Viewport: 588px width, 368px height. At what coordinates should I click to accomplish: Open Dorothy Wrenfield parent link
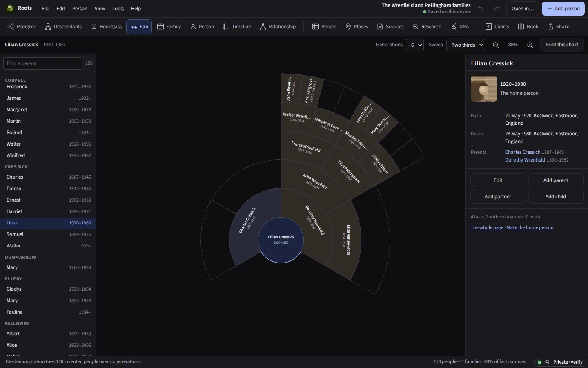(x=525, y=160)
